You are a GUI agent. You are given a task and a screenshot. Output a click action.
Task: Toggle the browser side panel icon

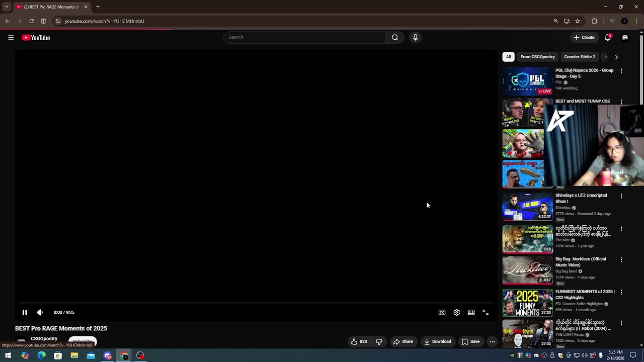[43, 21]
